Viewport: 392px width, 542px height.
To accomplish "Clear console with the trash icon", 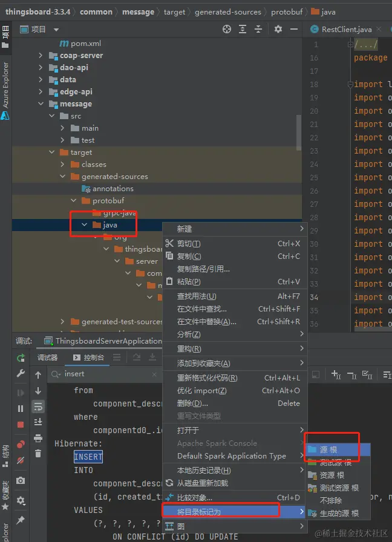I will coord(38,453).
